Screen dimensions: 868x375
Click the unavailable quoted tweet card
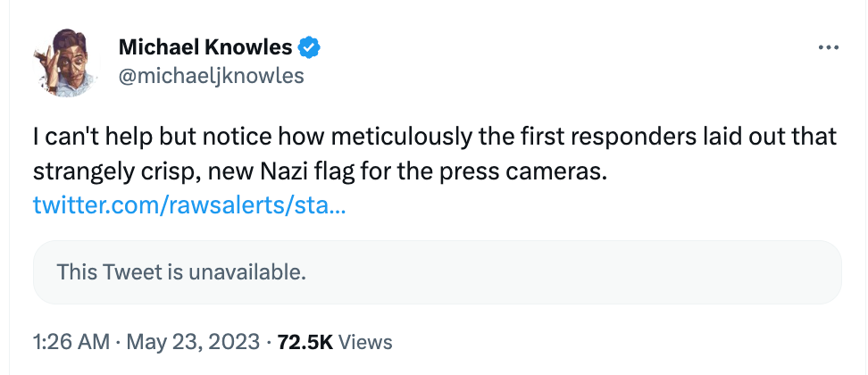[x=437, y=272]
